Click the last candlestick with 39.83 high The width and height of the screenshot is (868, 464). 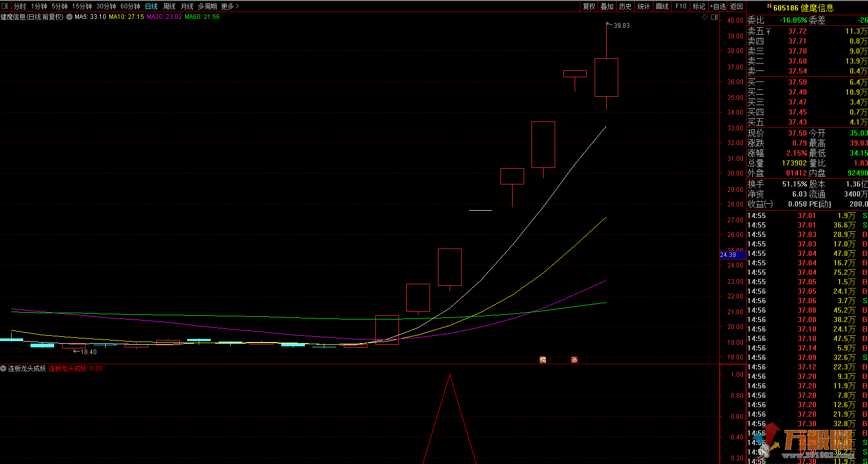pyautogui.click(x=606, y=77)
